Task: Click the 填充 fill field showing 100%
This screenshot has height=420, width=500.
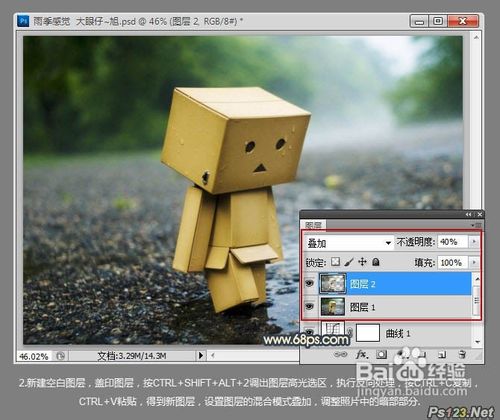Action: pyautogui.click(x=453, y=263)
